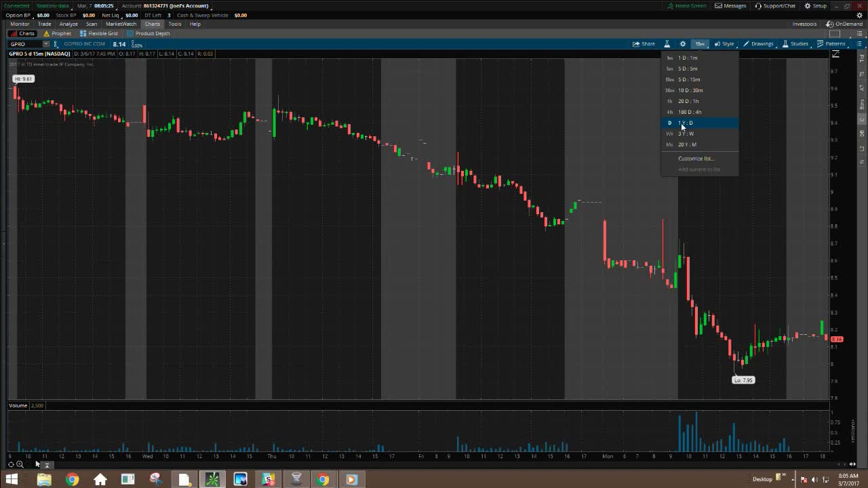Open Slack from taskbar
The image size is (868, 488).
pos(269,479)
